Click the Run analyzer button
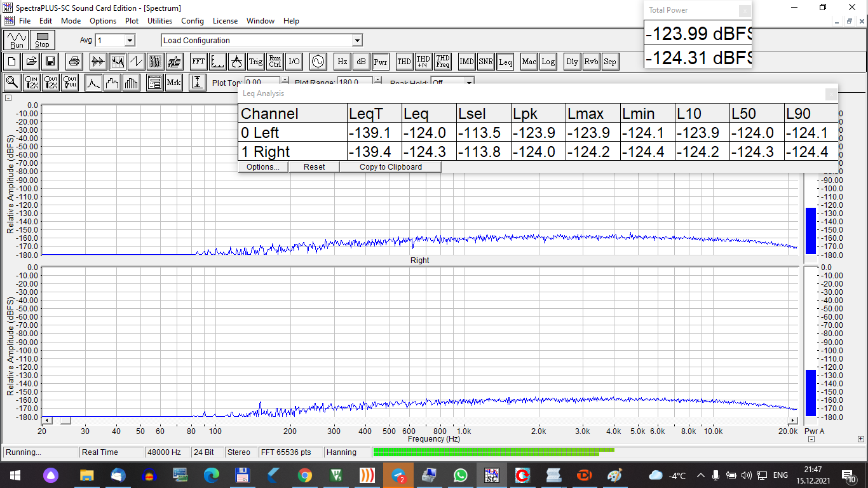Screen dimensions: 868x488 17,40
